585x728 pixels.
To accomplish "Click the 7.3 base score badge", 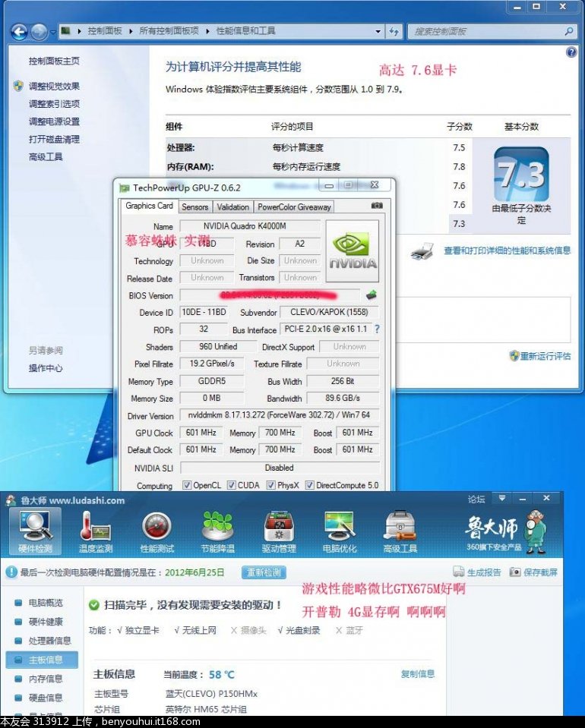I will point(521,174).
